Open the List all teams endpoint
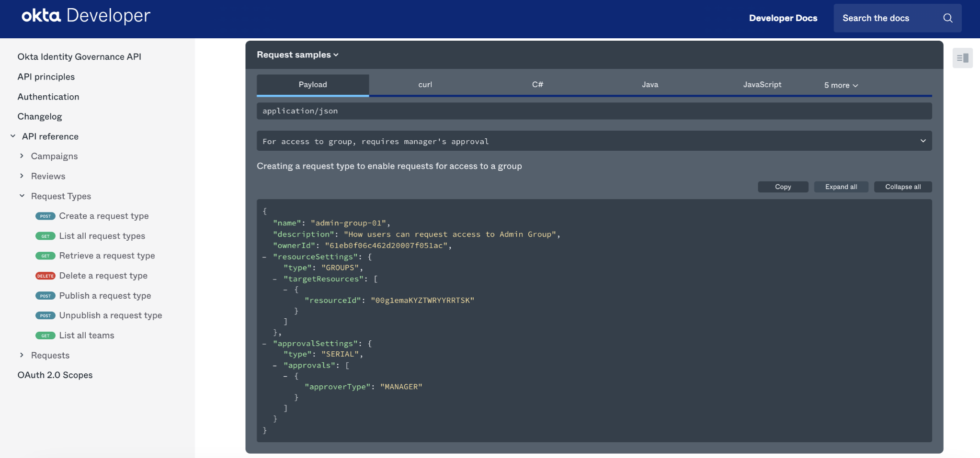 click(x=86, y=335)
